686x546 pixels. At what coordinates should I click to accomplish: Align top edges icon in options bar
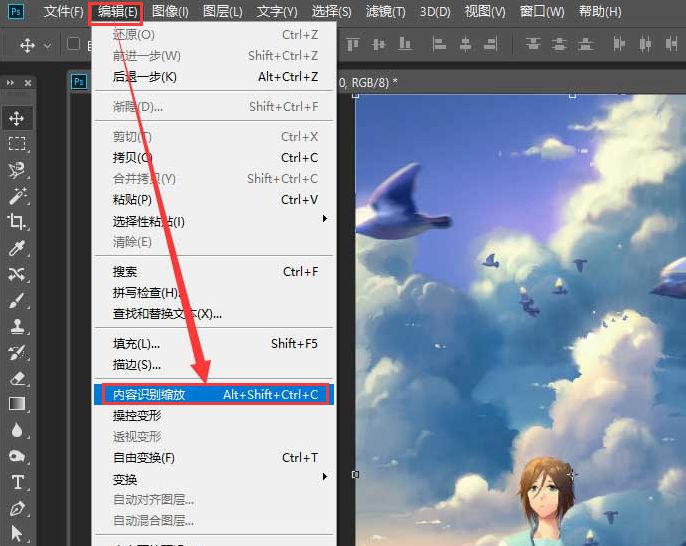(353, 44)
